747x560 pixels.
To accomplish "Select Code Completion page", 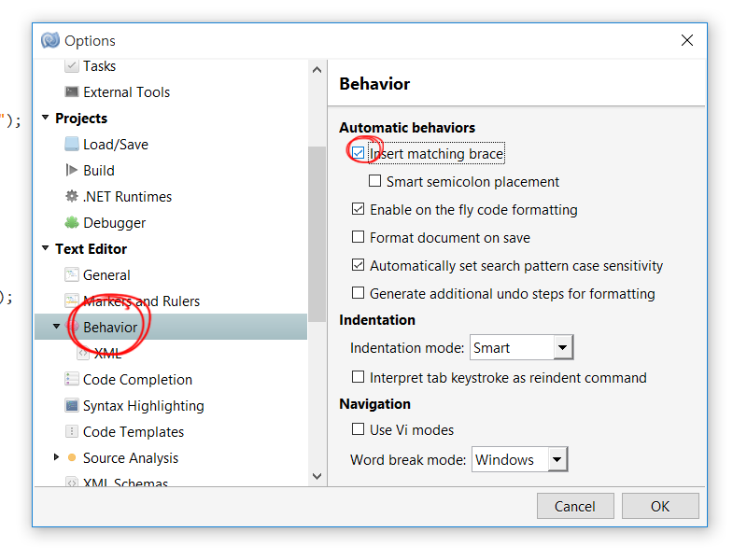I will (137, 380).
